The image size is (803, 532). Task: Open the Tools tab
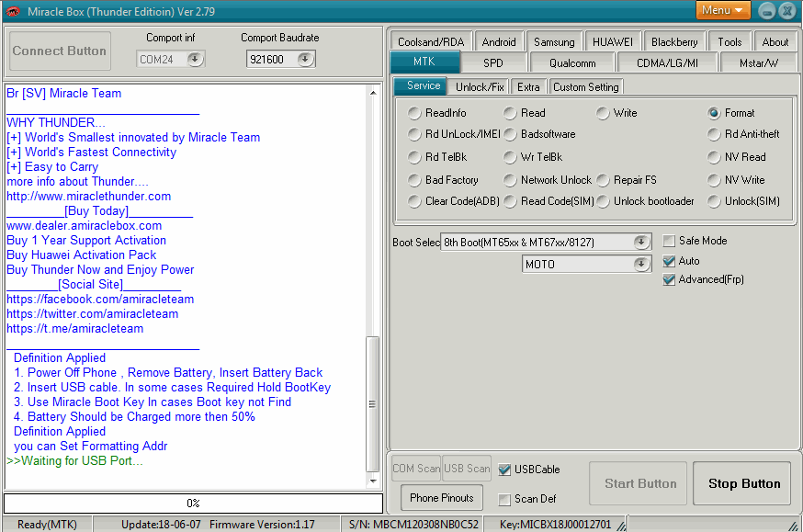tap(729, 42)
